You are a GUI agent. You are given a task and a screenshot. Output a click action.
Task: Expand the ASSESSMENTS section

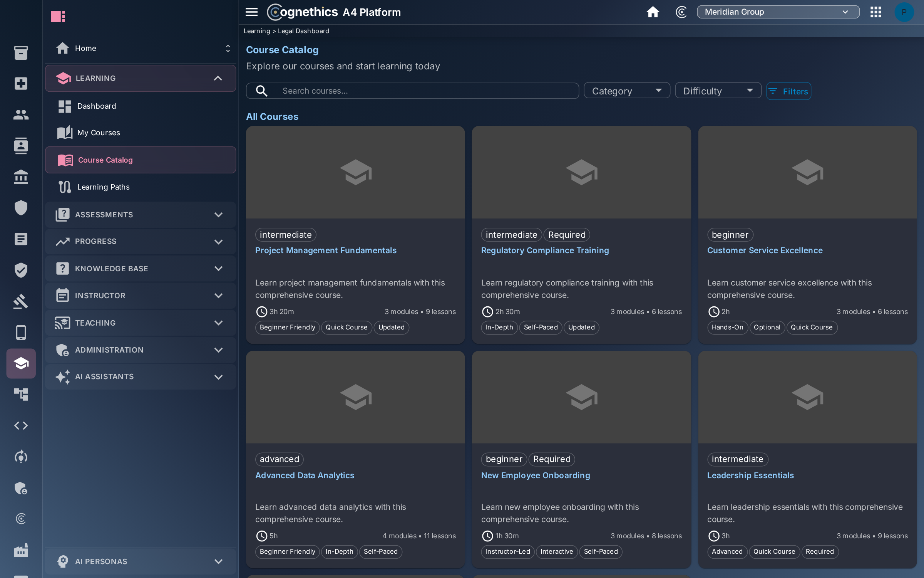[x=141, y=215]
